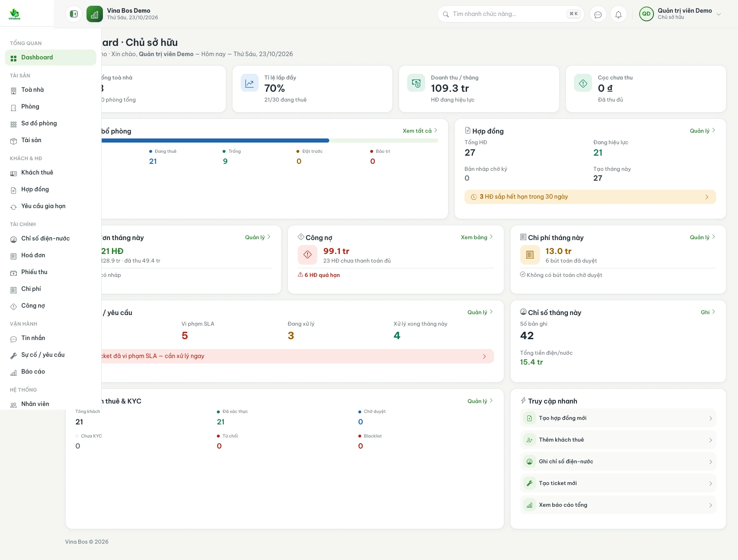Click the Phiếu thu wallet icon in sidebar
The width and height of the screenshot is (738, 560).
[x=14, y=273]
